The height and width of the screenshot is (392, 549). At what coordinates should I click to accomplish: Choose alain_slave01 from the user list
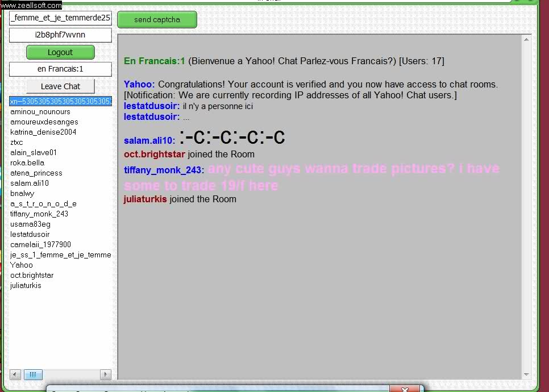coord(34,152)
